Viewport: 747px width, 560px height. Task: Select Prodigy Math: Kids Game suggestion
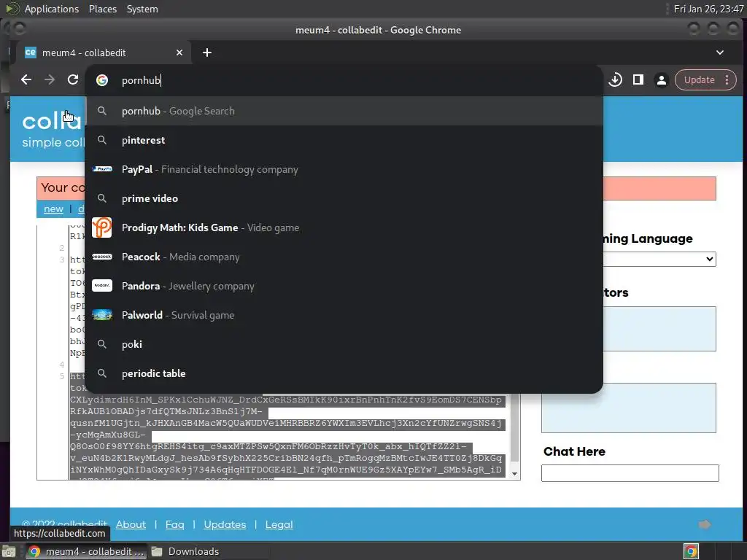coord(344,227)
